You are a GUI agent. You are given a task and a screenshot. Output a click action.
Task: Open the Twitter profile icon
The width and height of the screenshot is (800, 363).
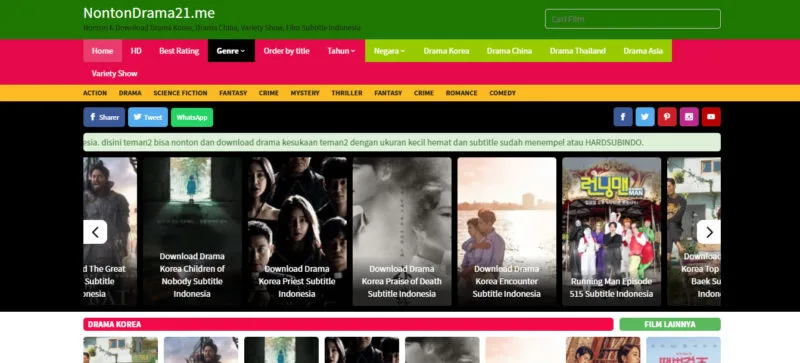(x=645, y=117)
